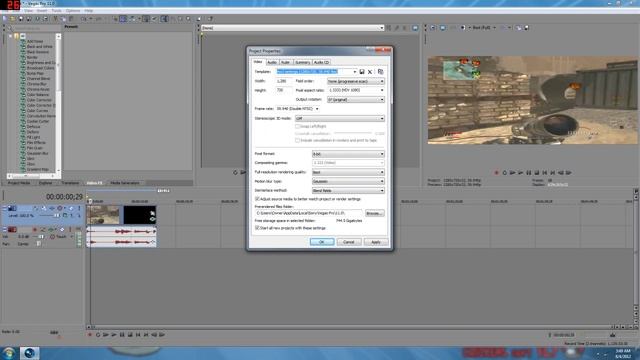
Task: Open the Output rotation dropdown
Action: click(x=356, y=100)
